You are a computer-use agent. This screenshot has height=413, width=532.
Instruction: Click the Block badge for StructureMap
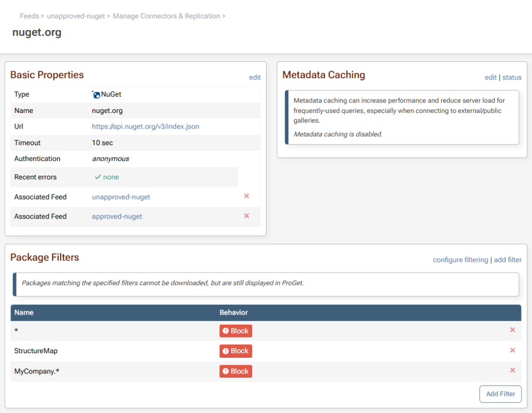coord(235,351)
